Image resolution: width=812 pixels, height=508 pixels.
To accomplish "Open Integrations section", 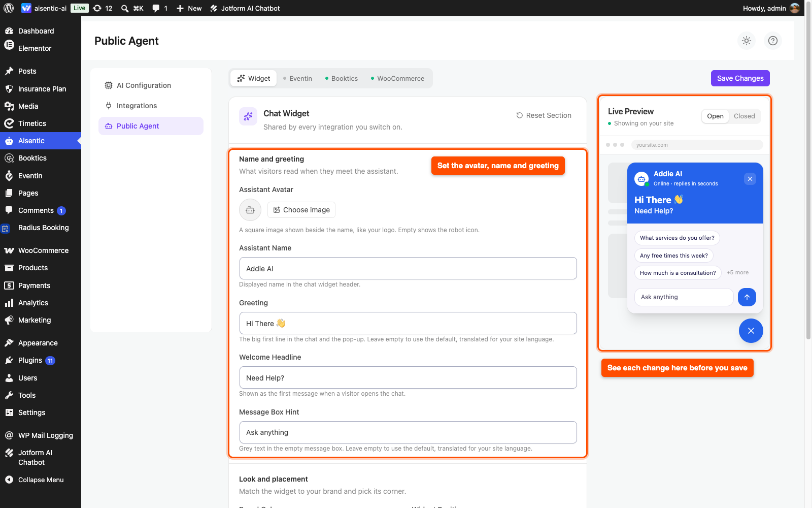I will pyautogui.click(x=151, y=106).
